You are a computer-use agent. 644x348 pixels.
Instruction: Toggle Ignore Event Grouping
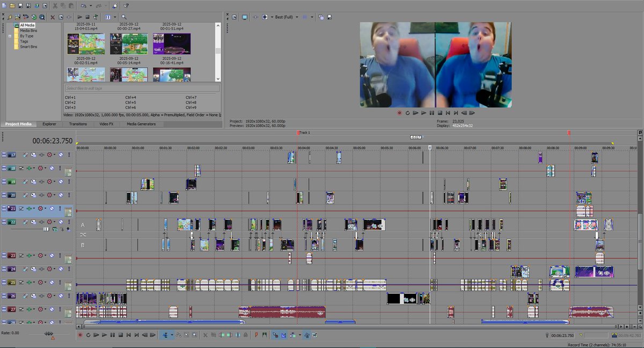pos(314,335)
